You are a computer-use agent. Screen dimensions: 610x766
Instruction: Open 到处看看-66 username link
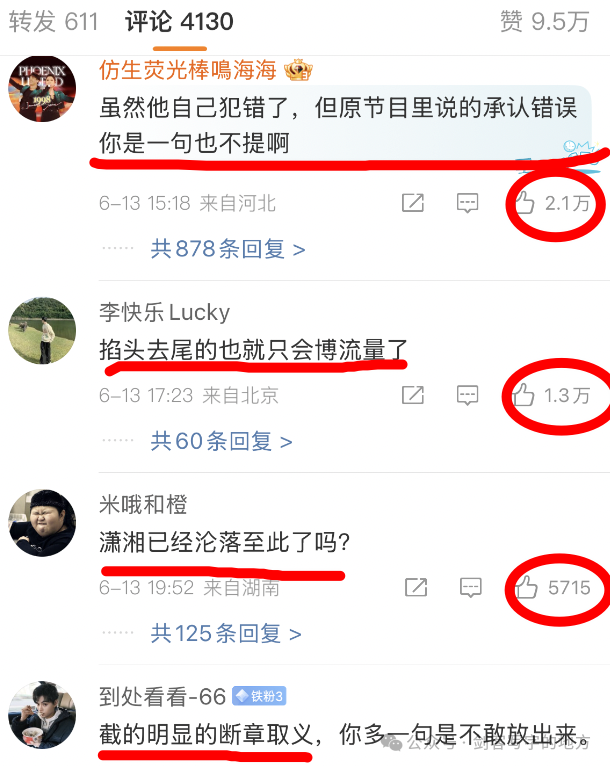coord(162,696)
